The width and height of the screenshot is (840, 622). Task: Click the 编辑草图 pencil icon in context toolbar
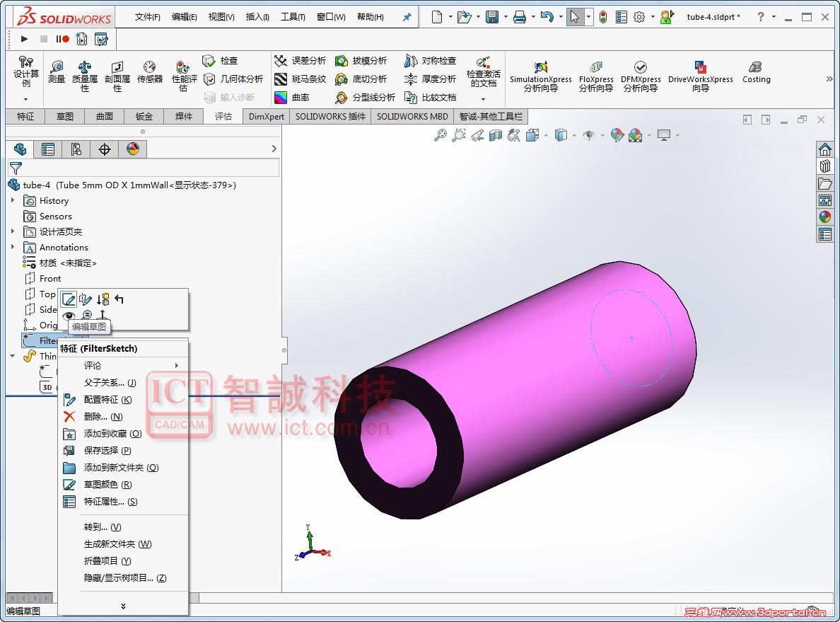point(69,299)
